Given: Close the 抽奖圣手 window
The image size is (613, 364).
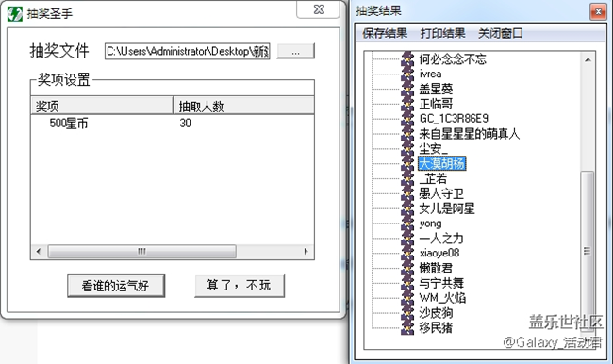Looking at the screenshot, I should point(319,9).
